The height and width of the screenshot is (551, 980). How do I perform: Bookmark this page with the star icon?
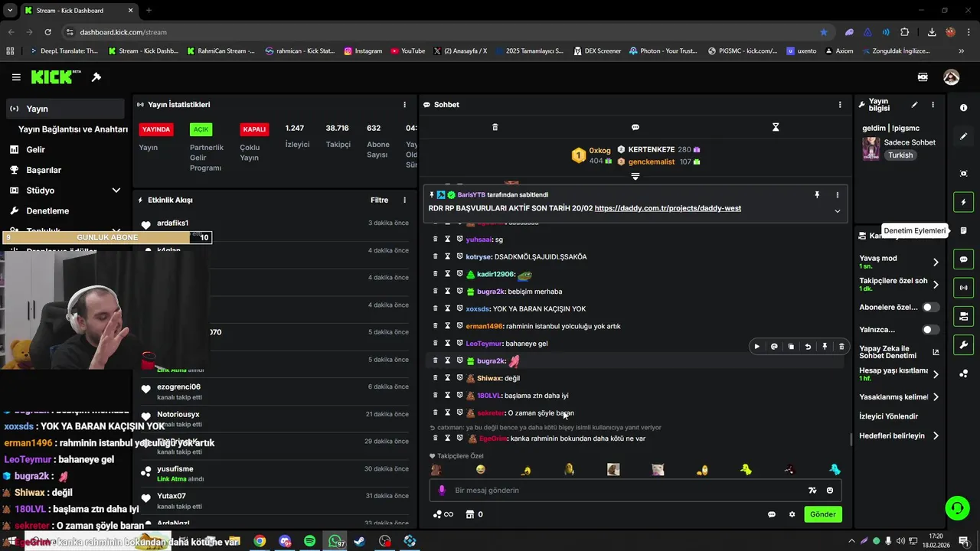click(x=824, y=32)
